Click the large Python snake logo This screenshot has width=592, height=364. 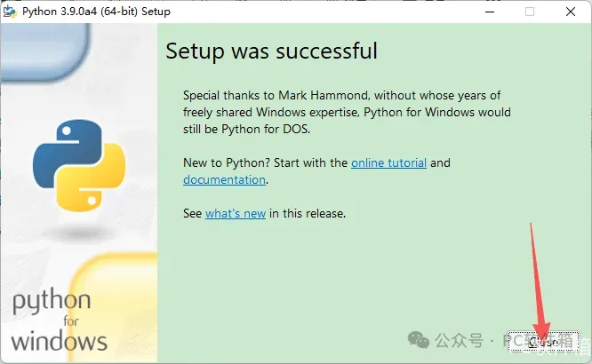[79, 166]
